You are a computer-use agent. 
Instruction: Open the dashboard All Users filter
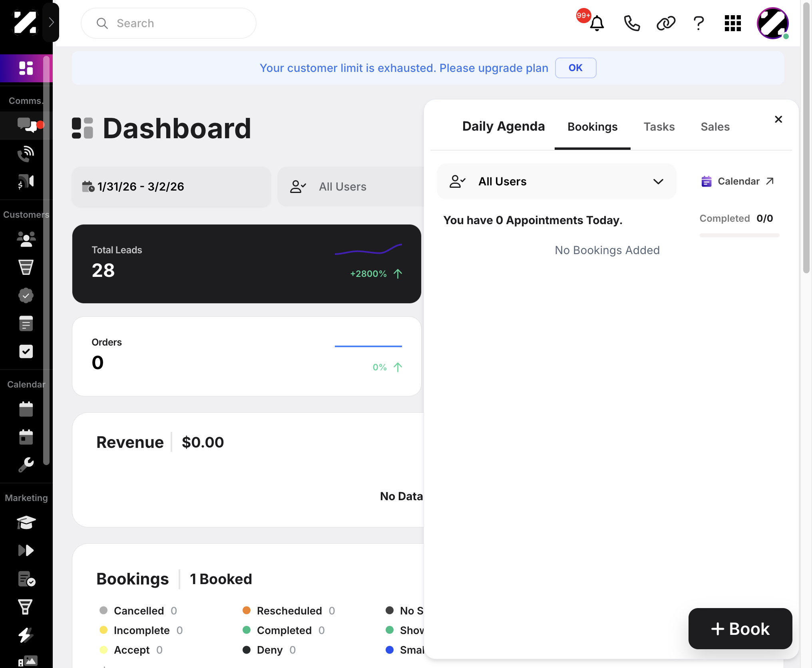tap(350, 187)
